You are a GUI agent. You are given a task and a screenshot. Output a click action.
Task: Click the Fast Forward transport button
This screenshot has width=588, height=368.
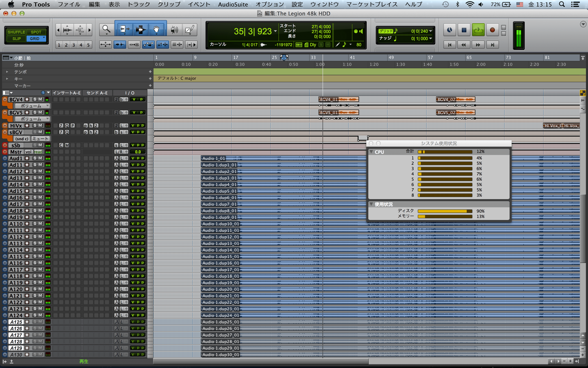coord(478,45)
